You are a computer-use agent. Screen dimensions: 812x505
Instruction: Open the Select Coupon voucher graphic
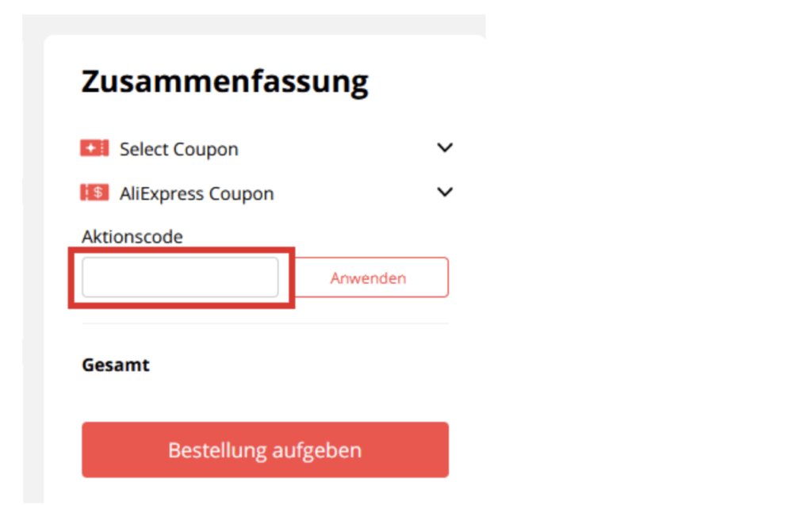coord(94,148)
